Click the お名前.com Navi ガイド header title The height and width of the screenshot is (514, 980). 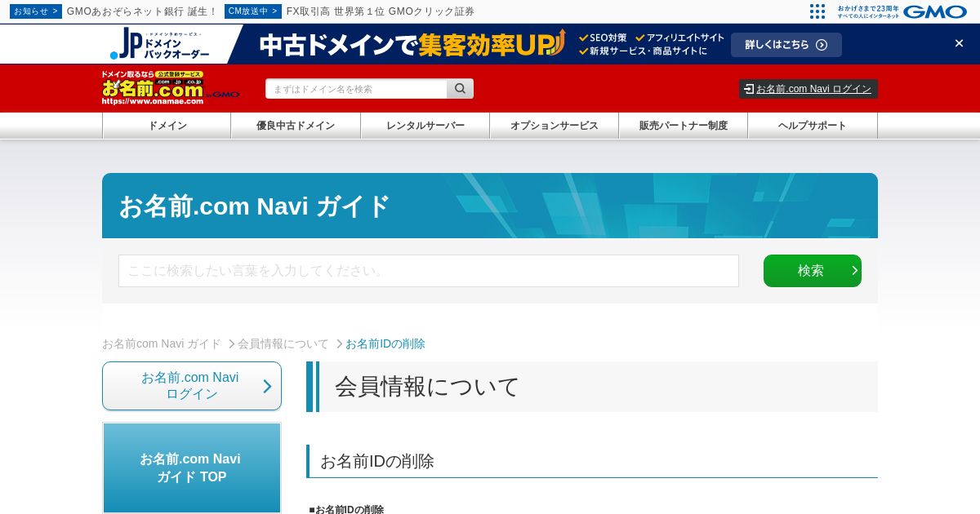coord(255,206)
